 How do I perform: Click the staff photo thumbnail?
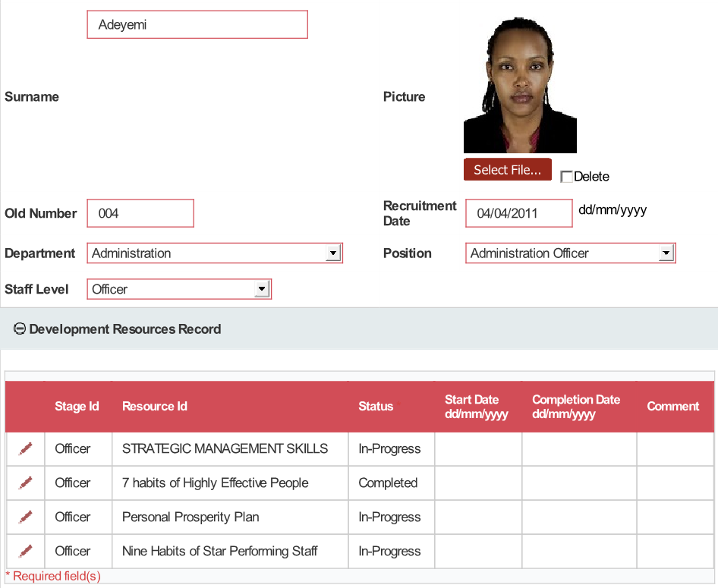pos(520,86)
